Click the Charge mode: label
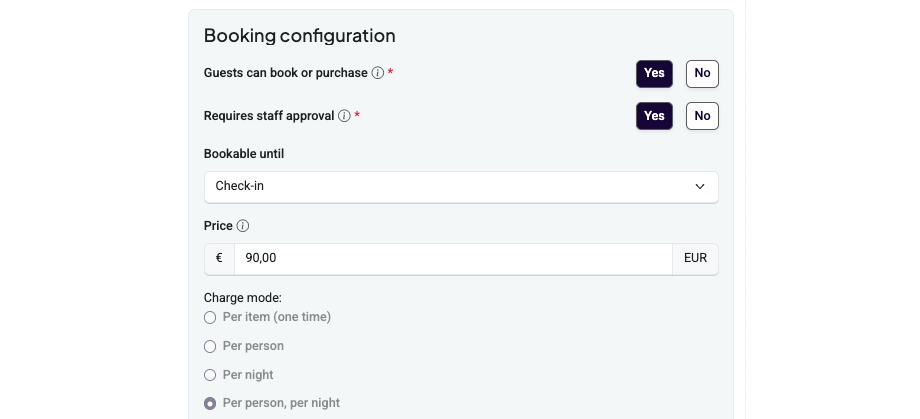This screenshot has width=920, height=419. 243,298
